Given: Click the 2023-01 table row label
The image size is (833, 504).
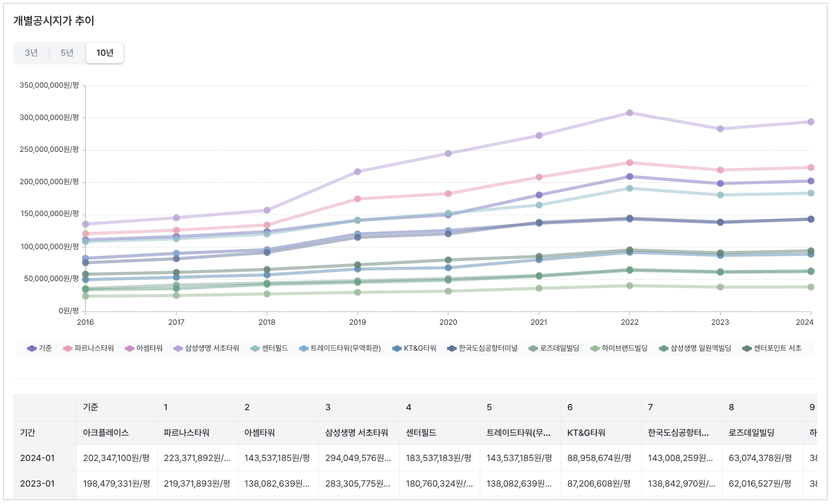Looking at the screenshot, I should (x=37, y=484).
